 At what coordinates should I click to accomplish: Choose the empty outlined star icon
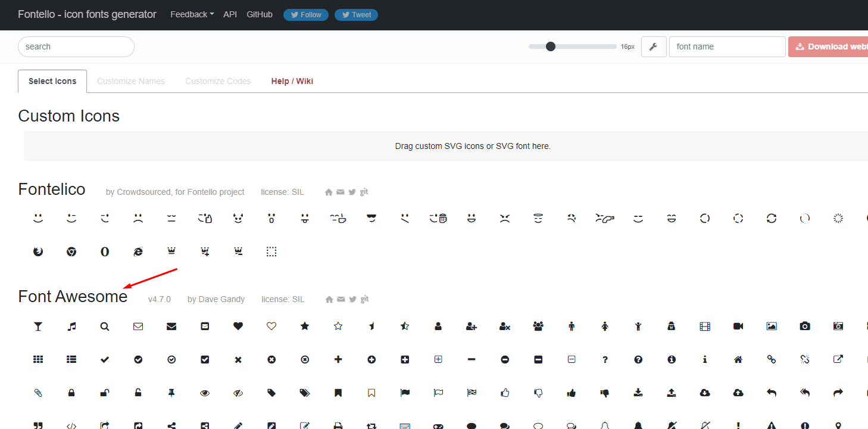click(338, 326)
